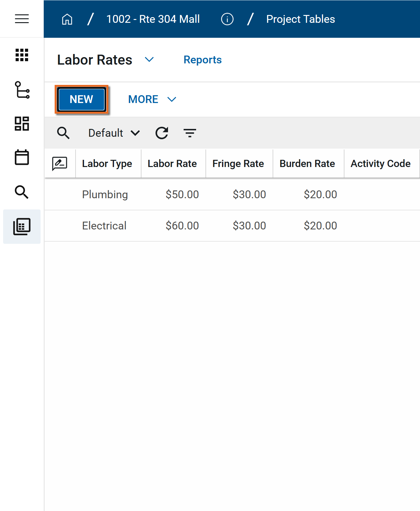Open the apps grid in sidebar
Screen dimensions: 420x511
[x=22, y=55]
